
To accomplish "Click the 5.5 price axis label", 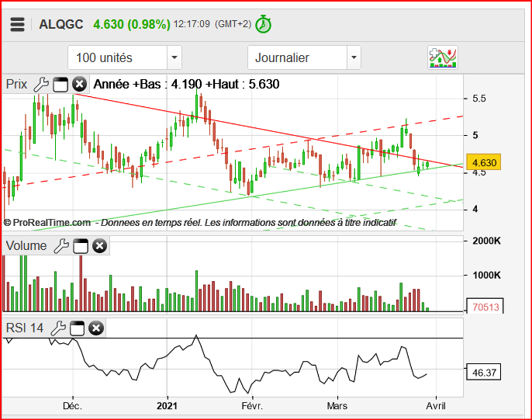I will [x=479, y=99].
